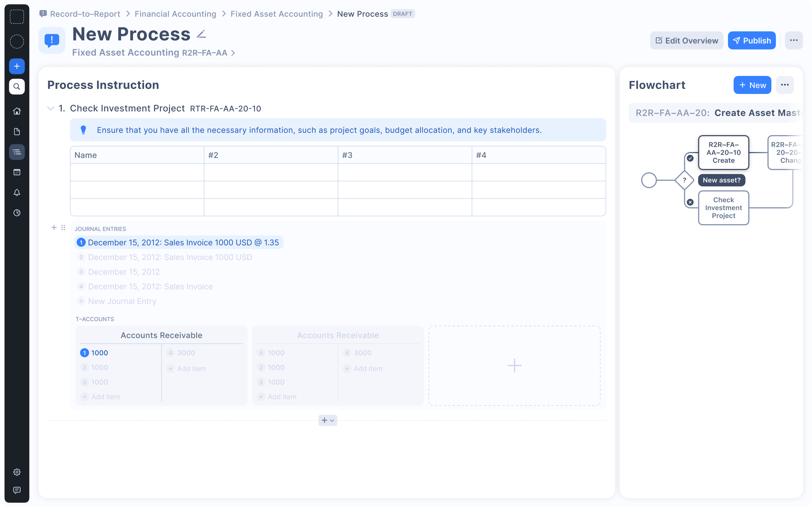Open the settings gear in the sidebar
This screenshot has width=812, height=507.
point(17,472)
